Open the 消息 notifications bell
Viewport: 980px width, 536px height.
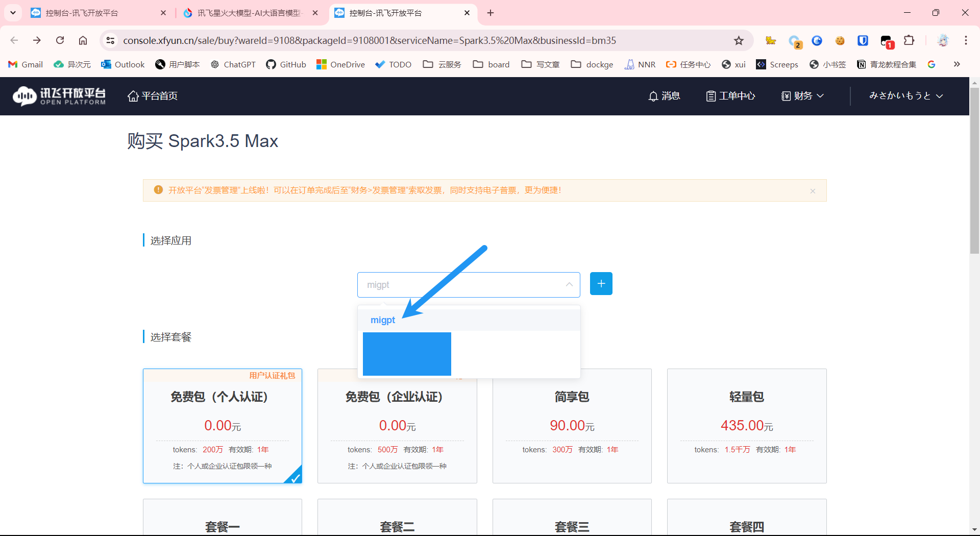tap(664, 96)
